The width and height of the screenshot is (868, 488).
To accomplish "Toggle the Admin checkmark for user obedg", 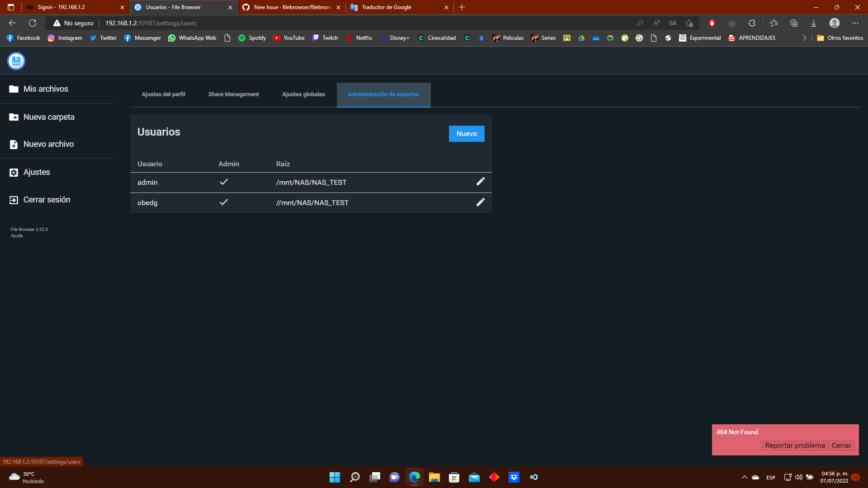I will (x=223, y=202).
